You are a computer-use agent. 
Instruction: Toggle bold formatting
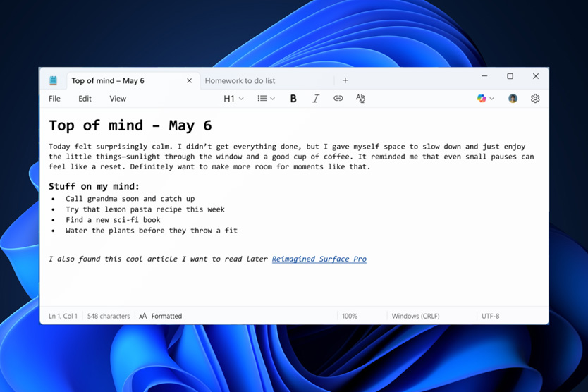293,99
